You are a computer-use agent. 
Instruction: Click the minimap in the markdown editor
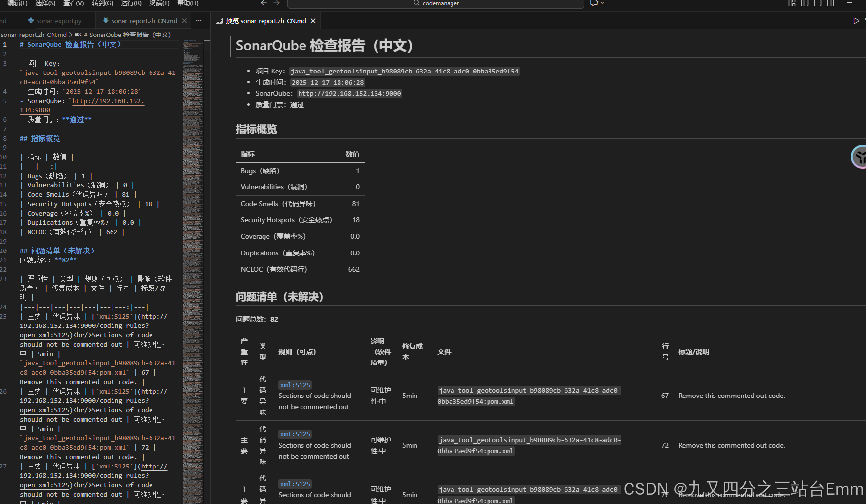tap(193, 271)
